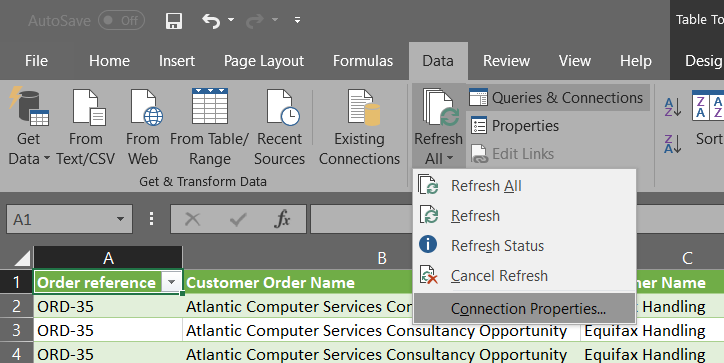The height and width of the screenshot is (363, 724).
Task: Open the custom Sort dialog
Action: coord(708,119)
